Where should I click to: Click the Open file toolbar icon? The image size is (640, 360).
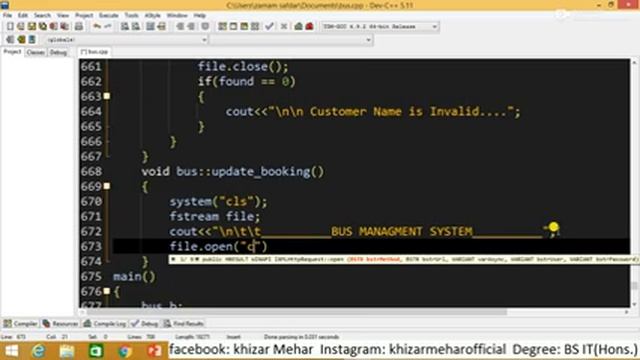click(21, 27)
